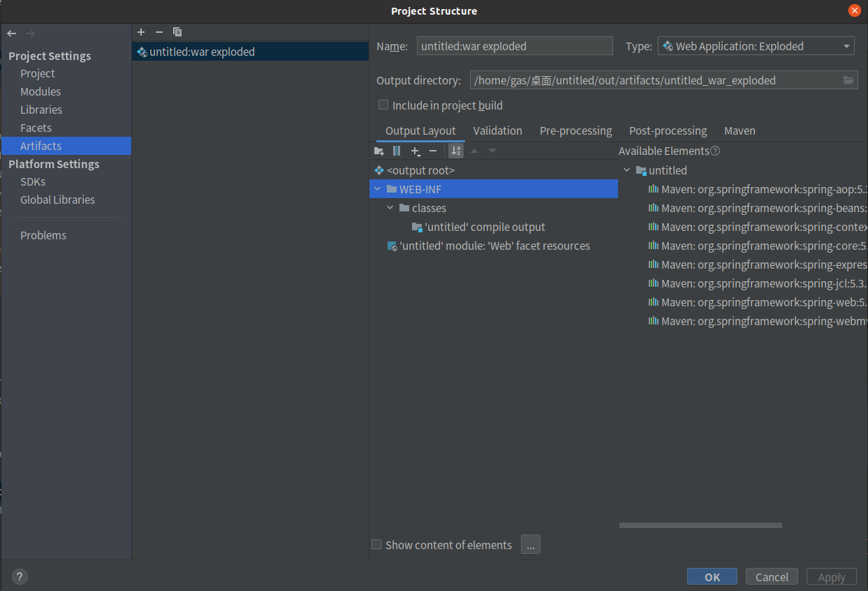The image size is (868, 591).
Task: Click the untitled:war exploded artifact icon
Action: [142, 52]
